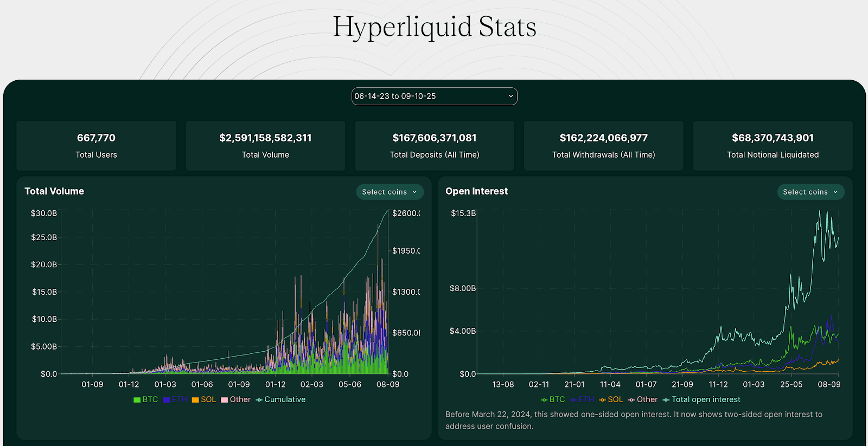
Task: Click the Total Withdrawals value $162,224,066,977
Action: coord(604,138)
